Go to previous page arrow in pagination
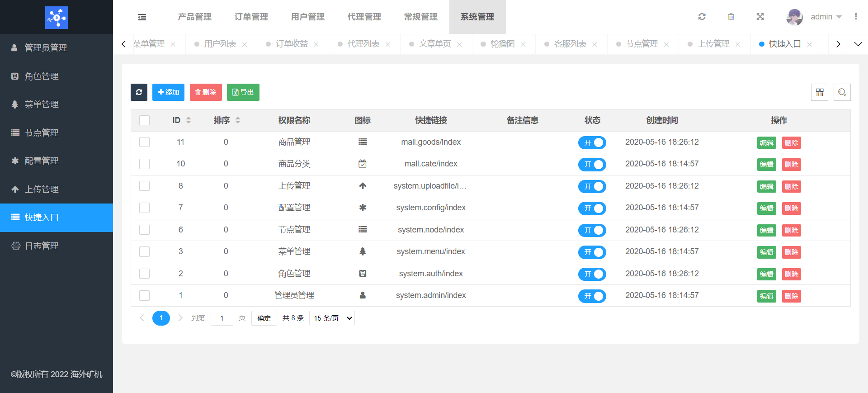Image resolution: width=868 pixels, height=393 pixels. 142,318
